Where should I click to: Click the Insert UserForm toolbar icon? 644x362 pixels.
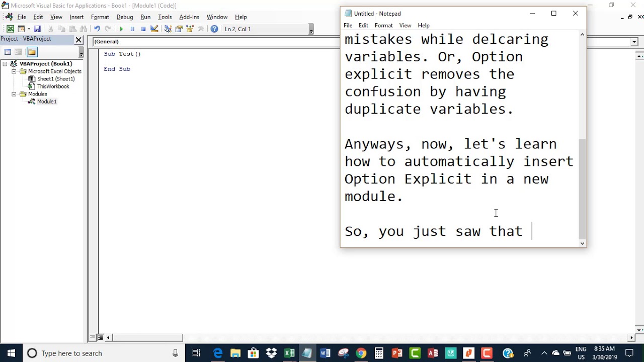pos(21,29)
